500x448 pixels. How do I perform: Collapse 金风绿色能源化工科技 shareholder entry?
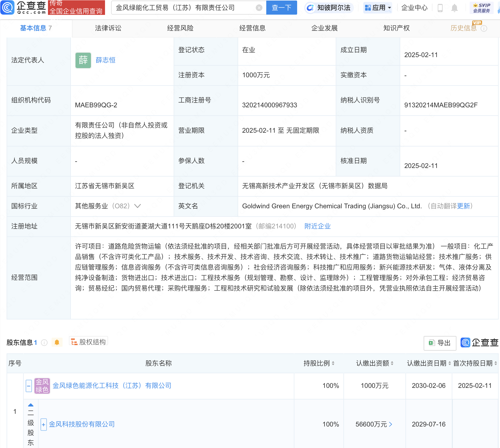pos(29,386)
